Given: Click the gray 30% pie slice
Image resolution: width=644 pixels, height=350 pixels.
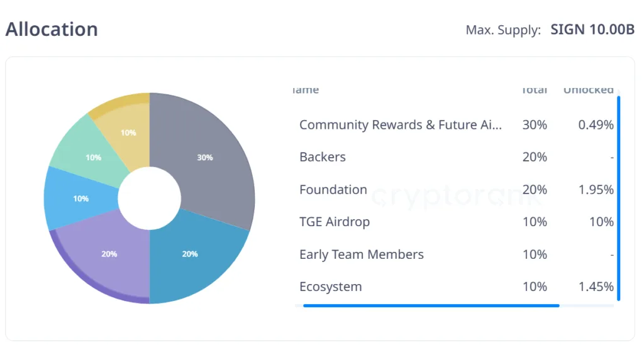Looking at the screenshot, I should pyautogui.click(x=204, y=157).
